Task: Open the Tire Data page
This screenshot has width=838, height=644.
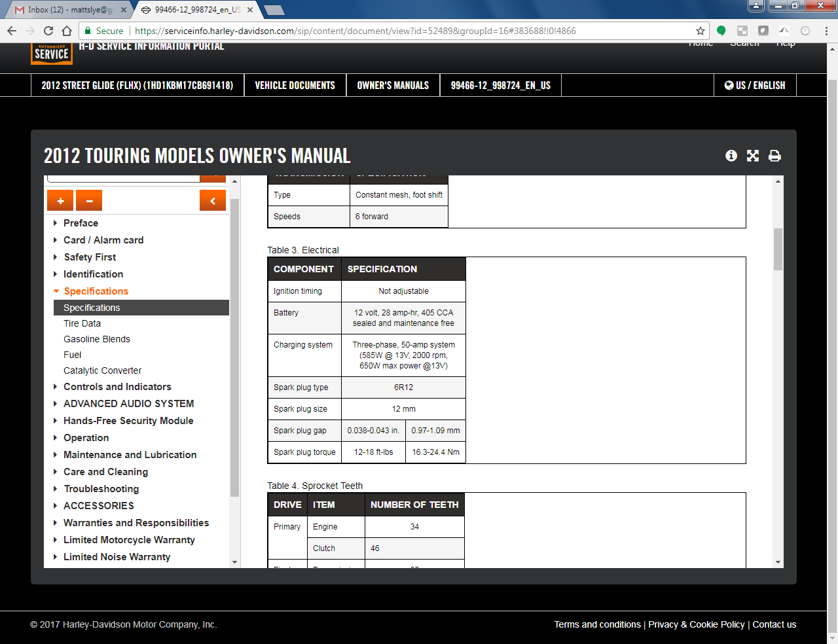Action: [x=82, y=323]
